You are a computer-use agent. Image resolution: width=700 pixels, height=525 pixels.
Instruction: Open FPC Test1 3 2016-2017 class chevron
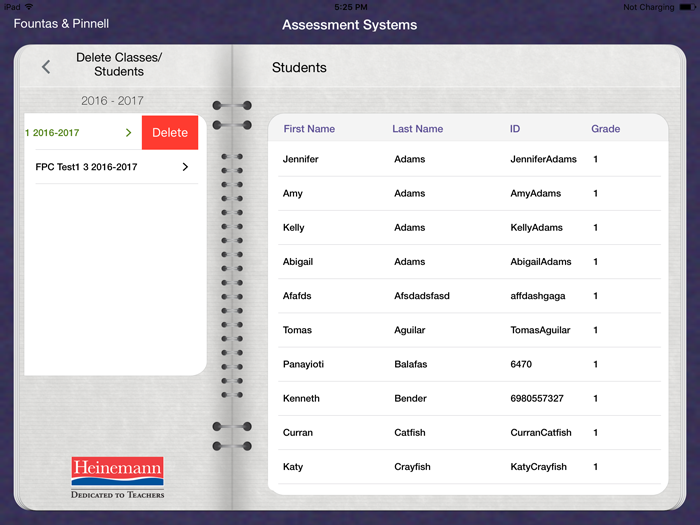(185, 167)
